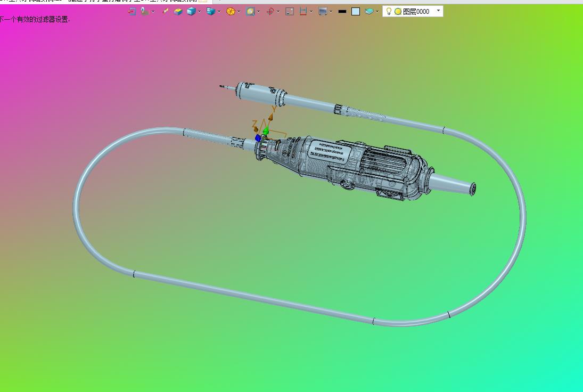Click the blue X-axis triad handle
This screenshot has width=583, height=392.
(x=258, y=138)
